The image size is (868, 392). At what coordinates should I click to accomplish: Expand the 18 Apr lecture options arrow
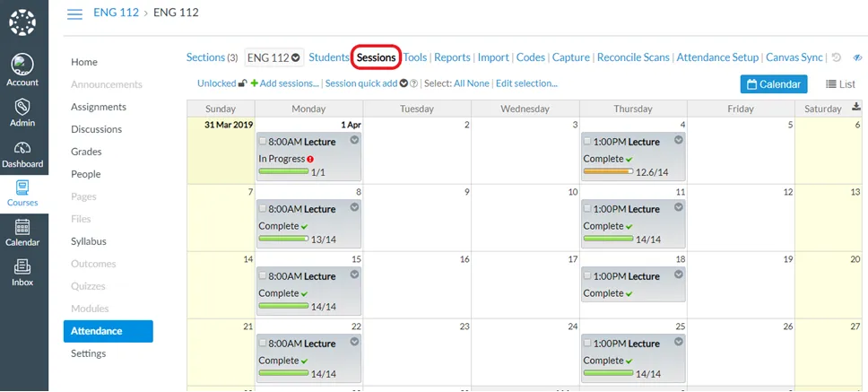coord(679,274)
